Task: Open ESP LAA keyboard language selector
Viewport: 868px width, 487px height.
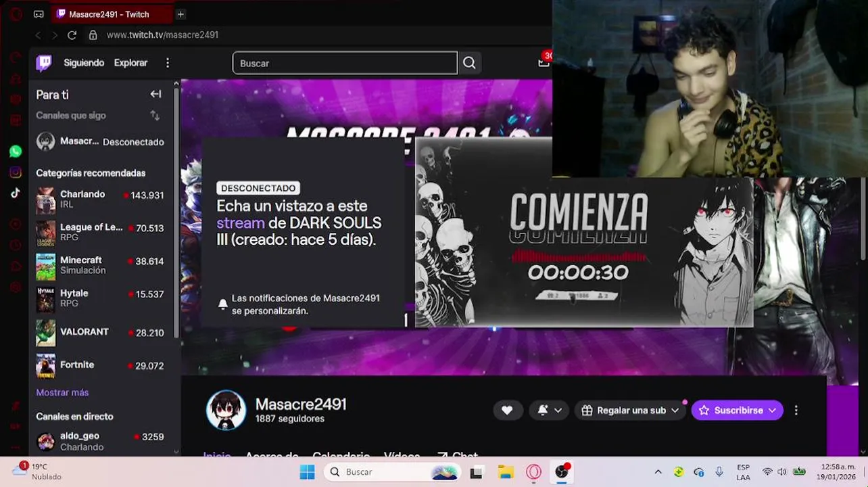Action: tap(743, 472)
